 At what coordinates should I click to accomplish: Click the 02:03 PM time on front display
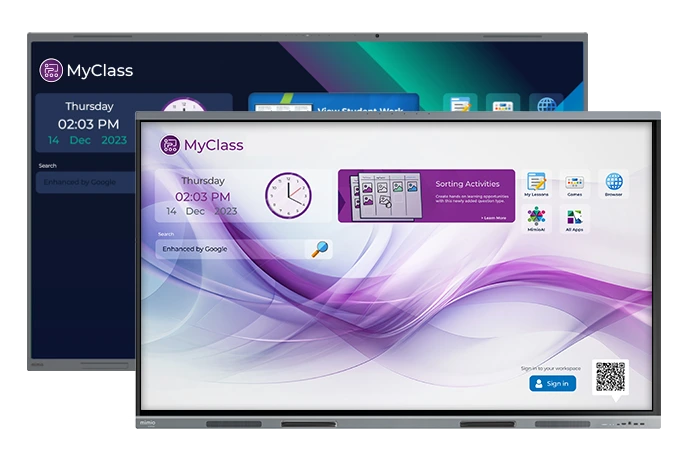tap(202, 197)
